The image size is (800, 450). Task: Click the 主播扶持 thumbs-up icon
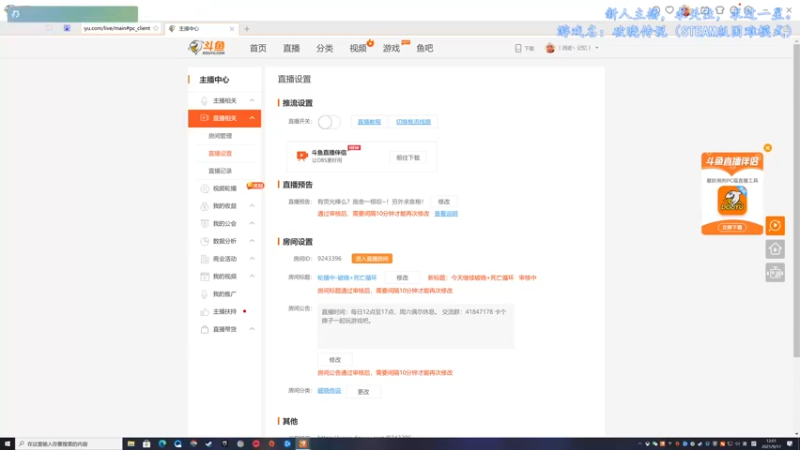[205, 311]
